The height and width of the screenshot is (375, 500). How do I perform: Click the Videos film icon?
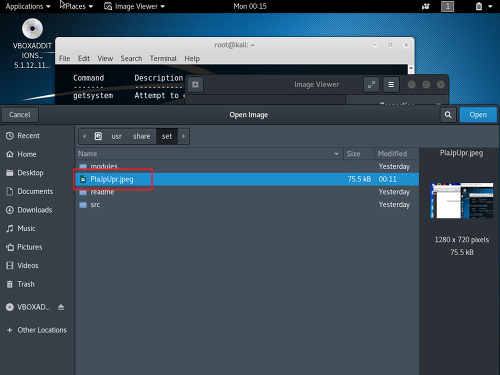click(x=10, y=266)
